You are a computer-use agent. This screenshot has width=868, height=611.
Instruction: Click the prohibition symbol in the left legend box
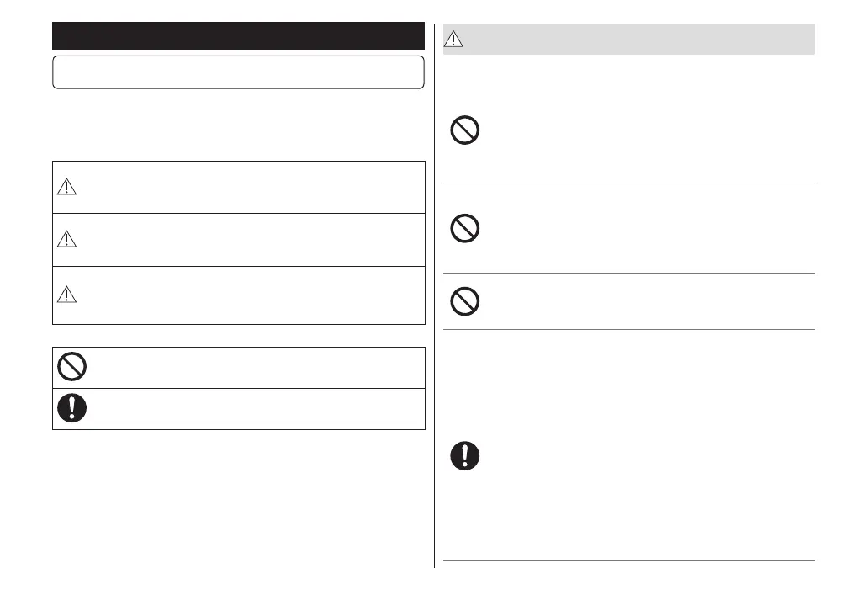tap(71, 367)
